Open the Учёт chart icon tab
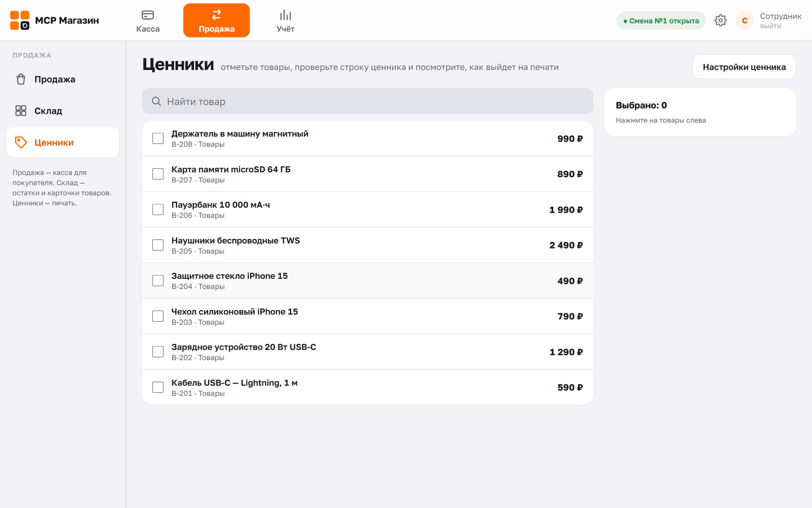Viewport: 812px width, 508px height. tap(285, 15)
